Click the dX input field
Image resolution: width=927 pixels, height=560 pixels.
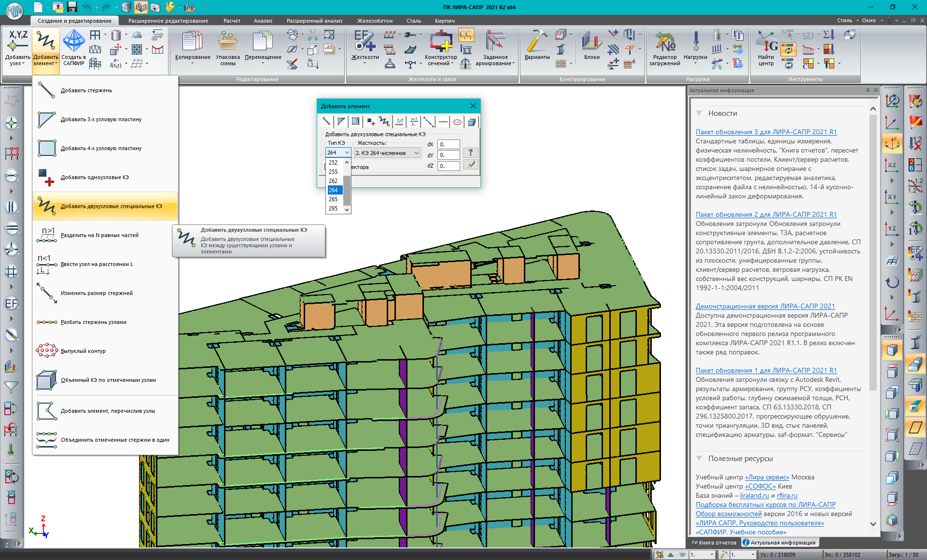(x=448, y=144)
